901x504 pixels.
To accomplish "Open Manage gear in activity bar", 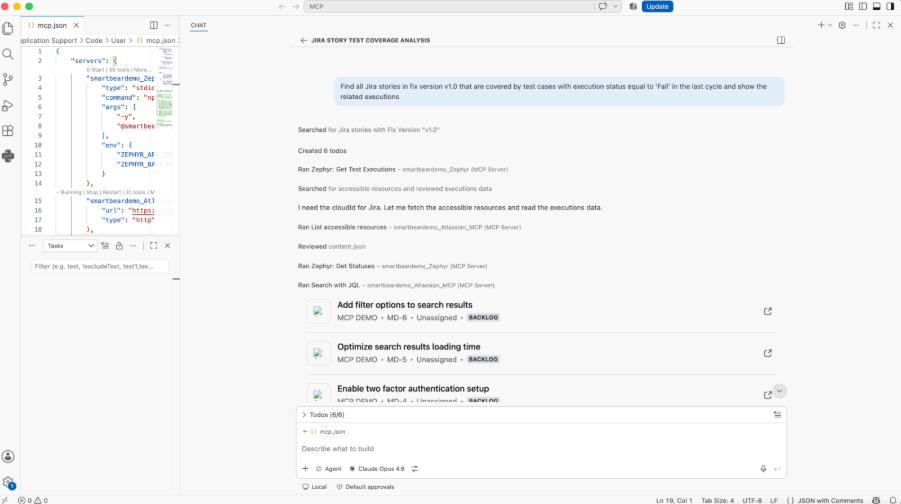I will click(x=8, y=483).
